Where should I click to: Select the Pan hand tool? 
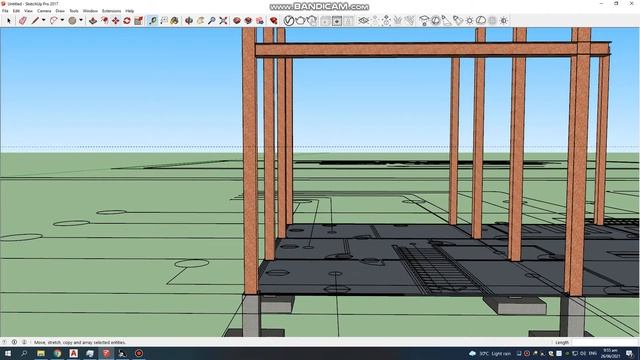coord(200,20)
